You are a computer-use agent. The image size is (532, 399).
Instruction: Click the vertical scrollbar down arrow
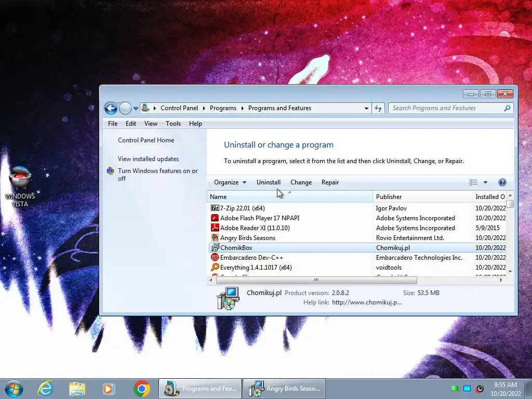(510, 272)
